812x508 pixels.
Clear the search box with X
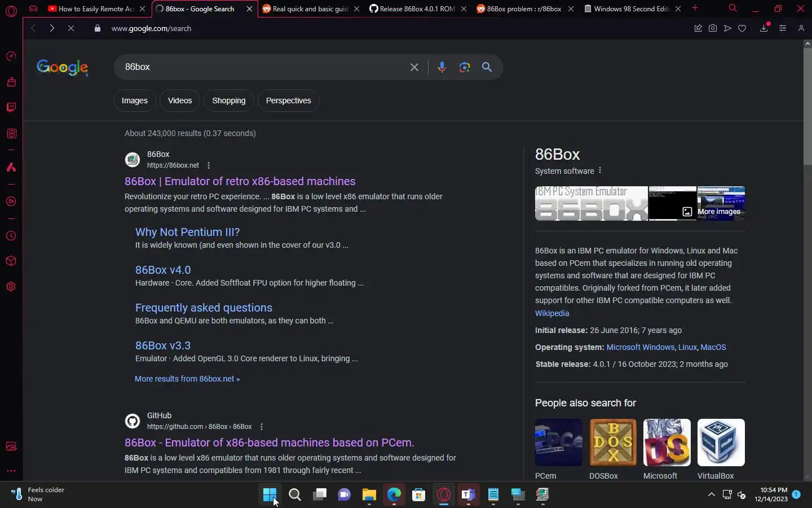pyautogui.click(x=414, y=67)
